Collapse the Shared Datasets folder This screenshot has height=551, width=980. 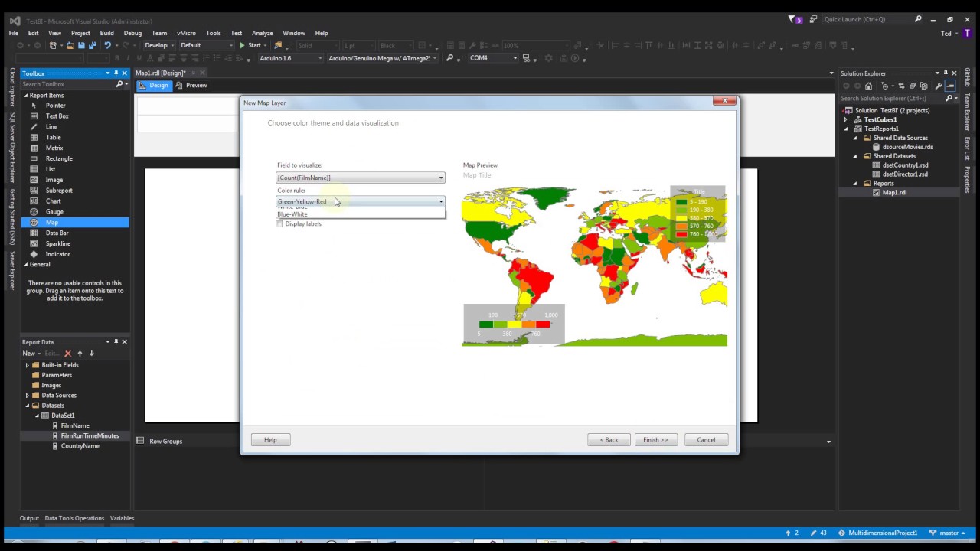tap(855, 156)
